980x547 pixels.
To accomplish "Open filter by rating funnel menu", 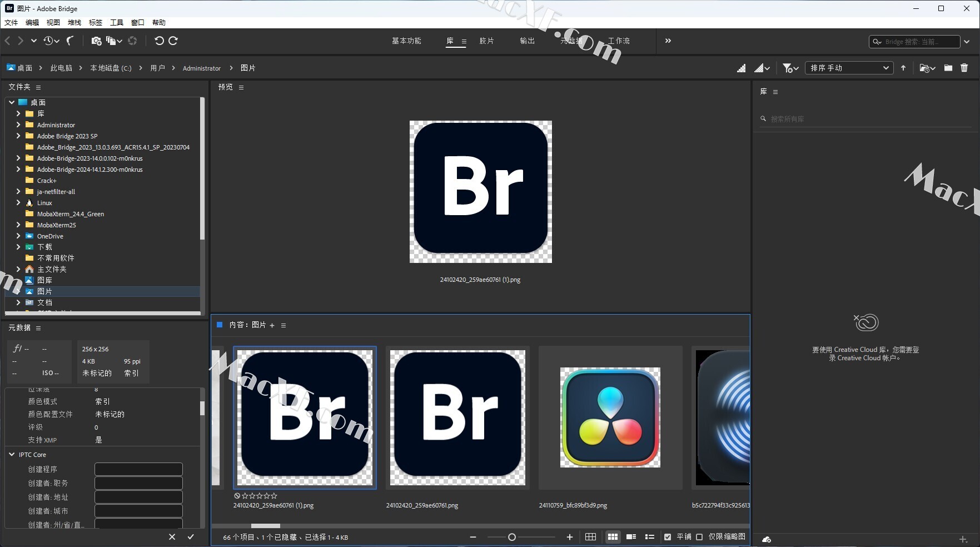I will 790,68.
